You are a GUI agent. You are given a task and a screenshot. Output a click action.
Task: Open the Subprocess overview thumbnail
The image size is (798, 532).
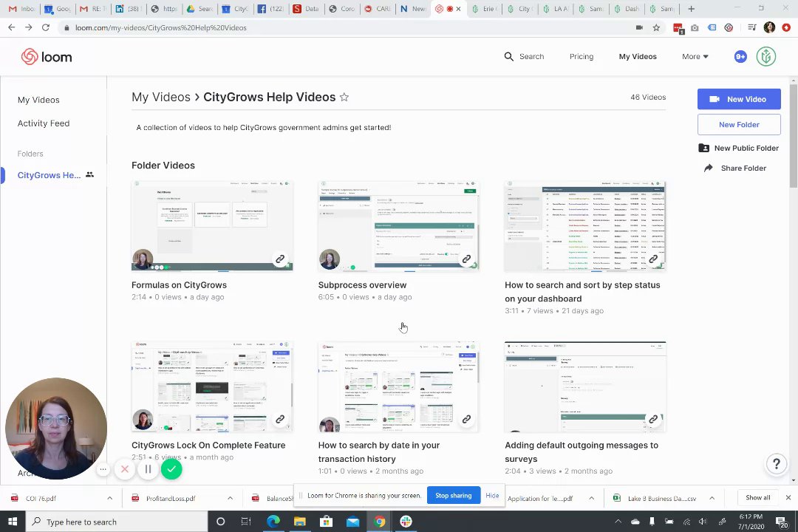click(x=398, y=226)
